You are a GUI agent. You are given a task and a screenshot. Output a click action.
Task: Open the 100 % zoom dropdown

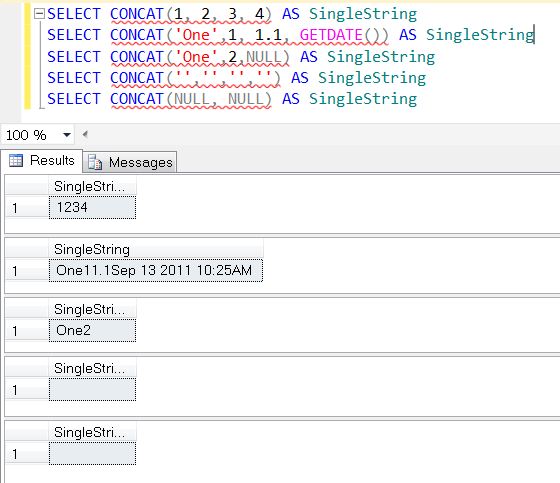66,135
